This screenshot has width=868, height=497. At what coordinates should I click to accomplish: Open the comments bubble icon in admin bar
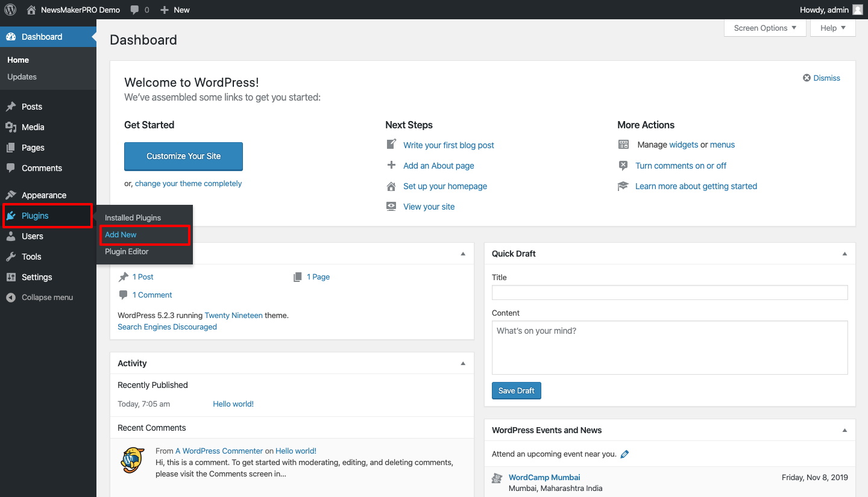pos(134,10)
